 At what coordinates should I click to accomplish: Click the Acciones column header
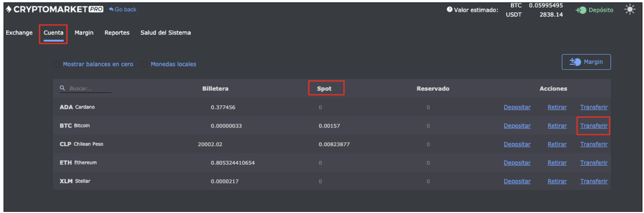tap(553, 88)
